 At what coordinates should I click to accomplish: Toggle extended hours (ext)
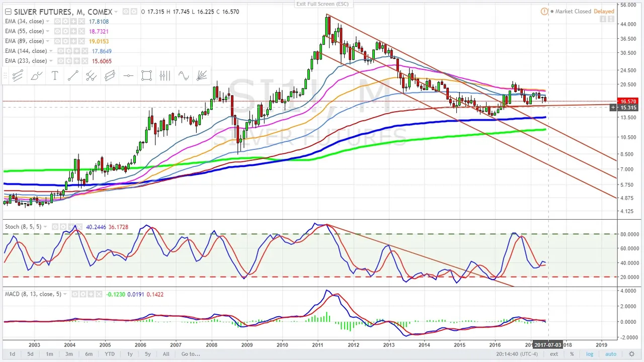(554, 354)
